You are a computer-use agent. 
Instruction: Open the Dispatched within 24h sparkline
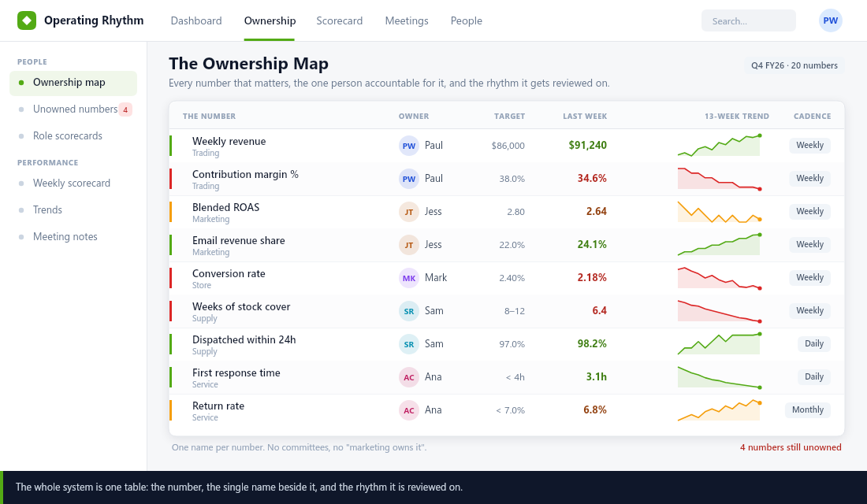click(720, 343)
